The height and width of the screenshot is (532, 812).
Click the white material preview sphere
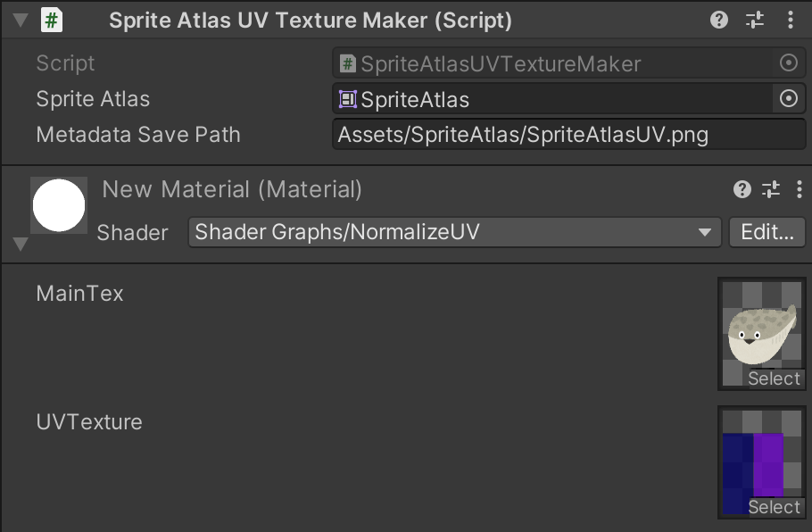tap(59, 205)
